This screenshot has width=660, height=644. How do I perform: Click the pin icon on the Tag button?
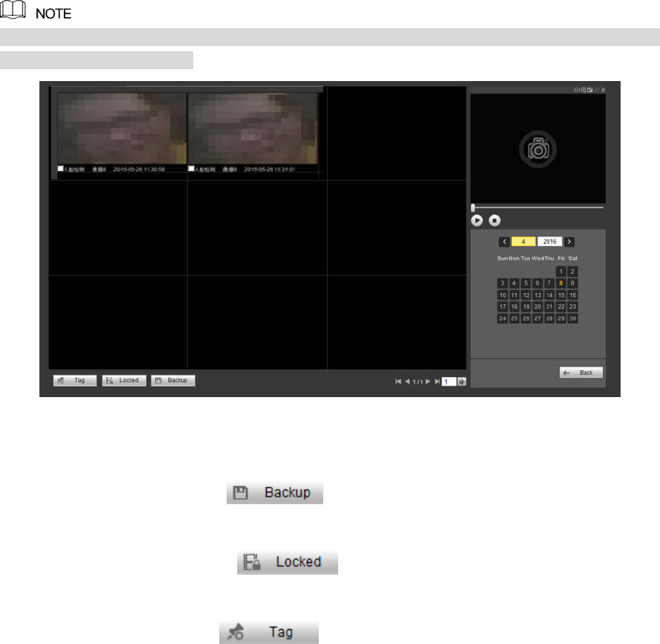click(61, 380)
